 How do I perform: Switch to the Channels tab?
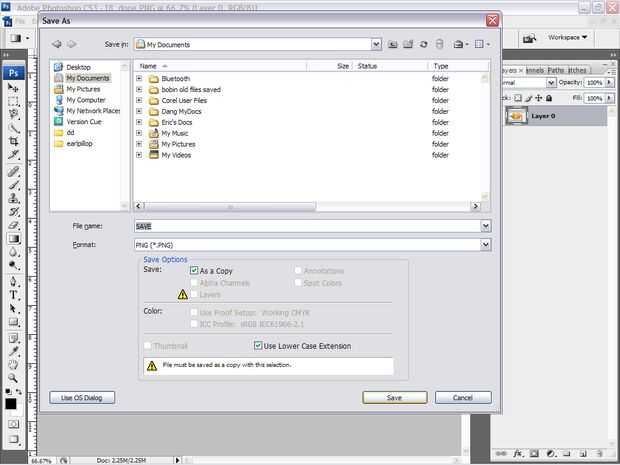click(x=535, y=70)
